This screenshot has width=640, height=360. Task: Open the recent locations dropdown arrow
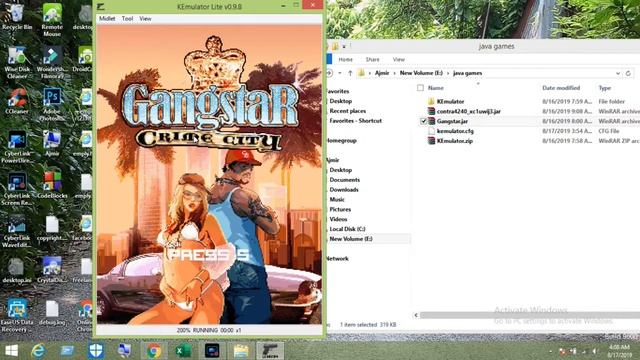[x=340, y=73]
